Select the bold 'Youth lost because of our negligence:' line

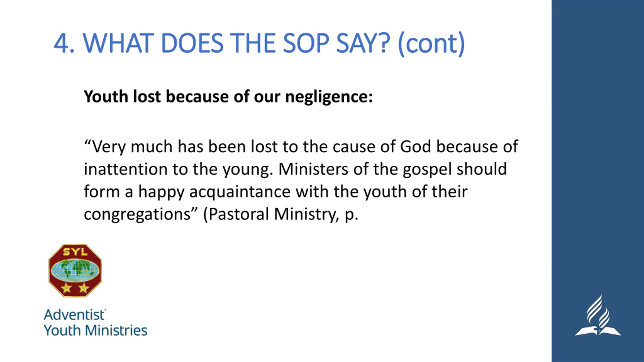click(228, 97)
